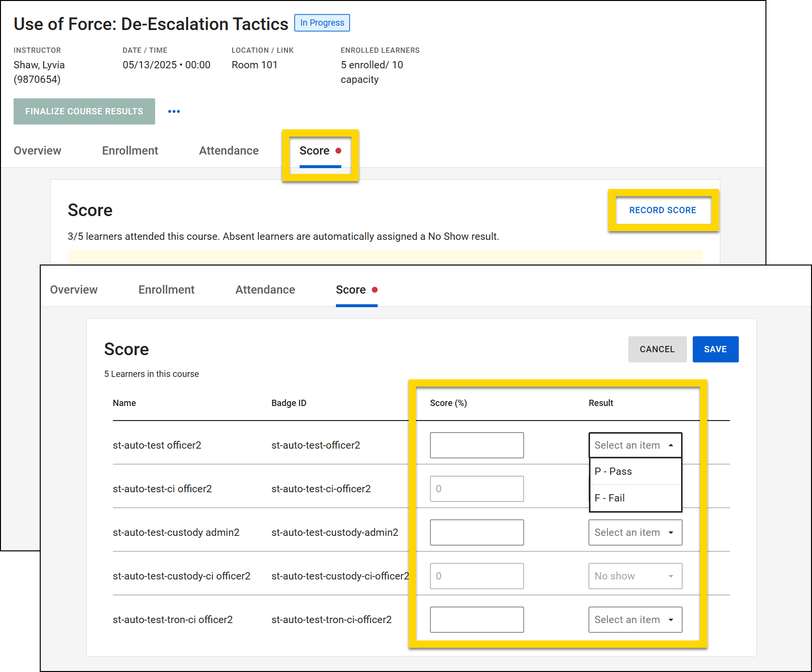Click the Score field for st-auto-test-ci officer2
812x672 pixels.
click(x=476, y=488)
